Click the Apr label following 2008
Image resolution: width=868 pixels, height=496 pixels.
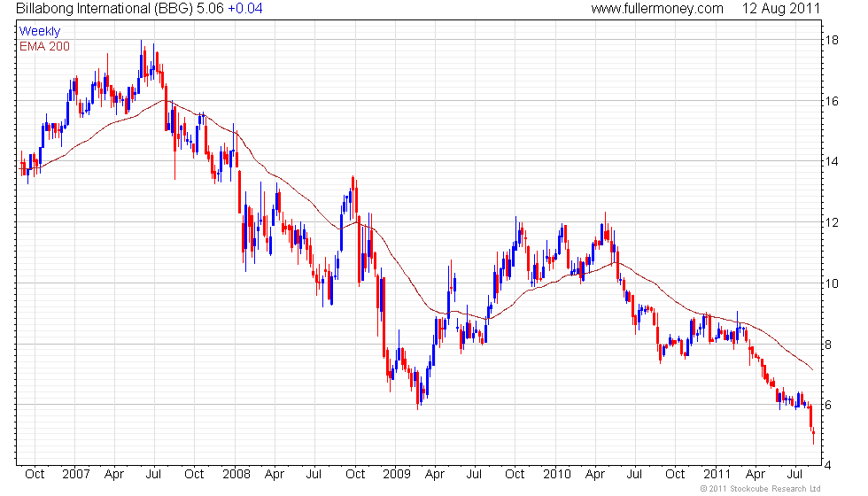[x=275, y=475]
